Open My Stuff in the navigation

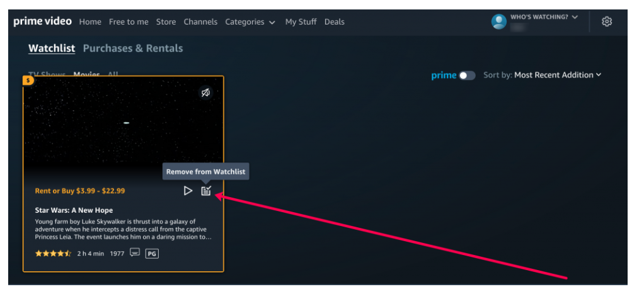(x=301, y=22)
